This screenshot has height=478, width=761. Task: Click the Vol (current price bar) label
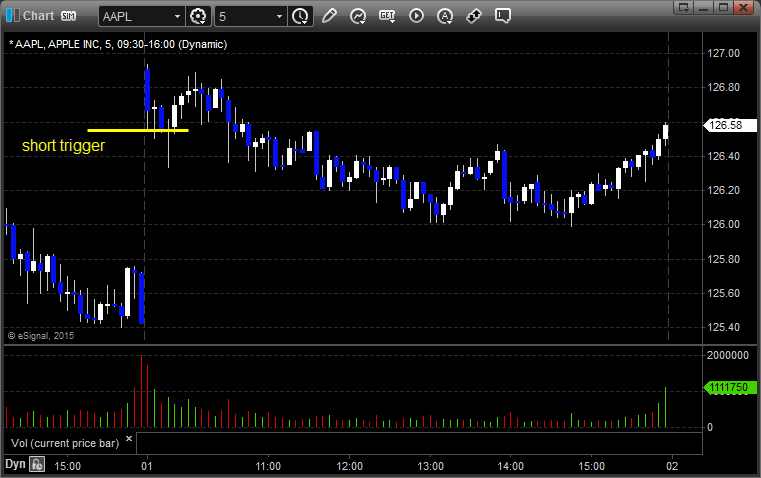(x=65, y=443)
